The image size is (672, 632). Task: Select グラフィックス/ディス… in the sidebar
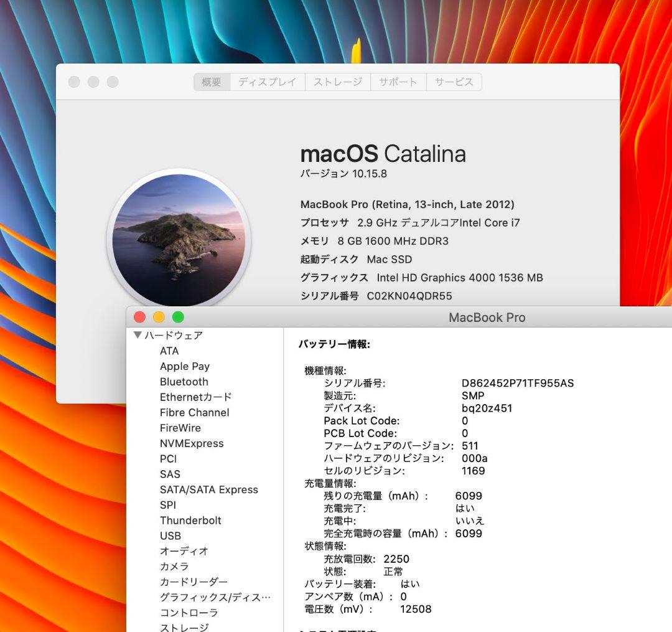[x=215, y=597]
